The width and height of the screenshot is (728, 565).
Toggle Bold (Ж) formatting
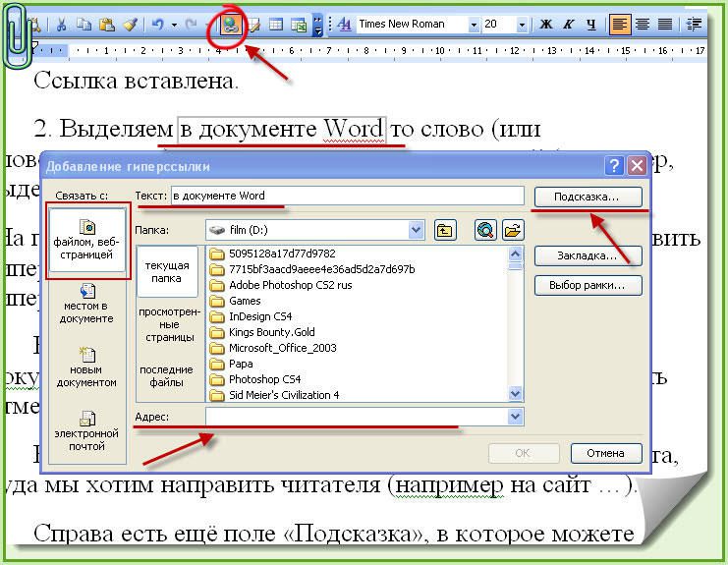546,25
